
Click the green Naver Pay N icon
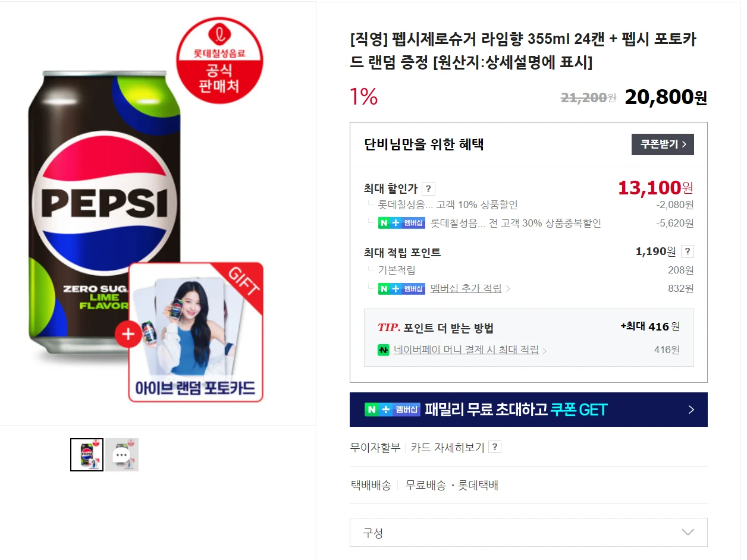383,350
